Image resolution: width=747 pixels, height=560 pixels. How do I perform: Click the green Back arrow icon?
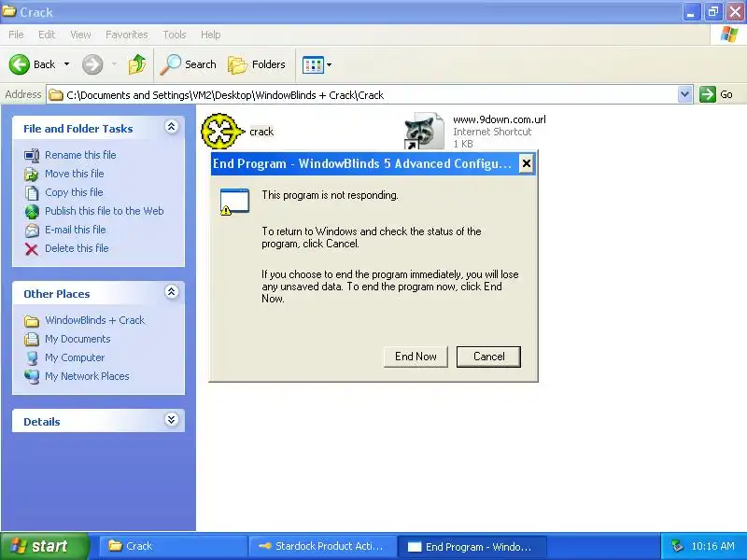tap(19, 64)
